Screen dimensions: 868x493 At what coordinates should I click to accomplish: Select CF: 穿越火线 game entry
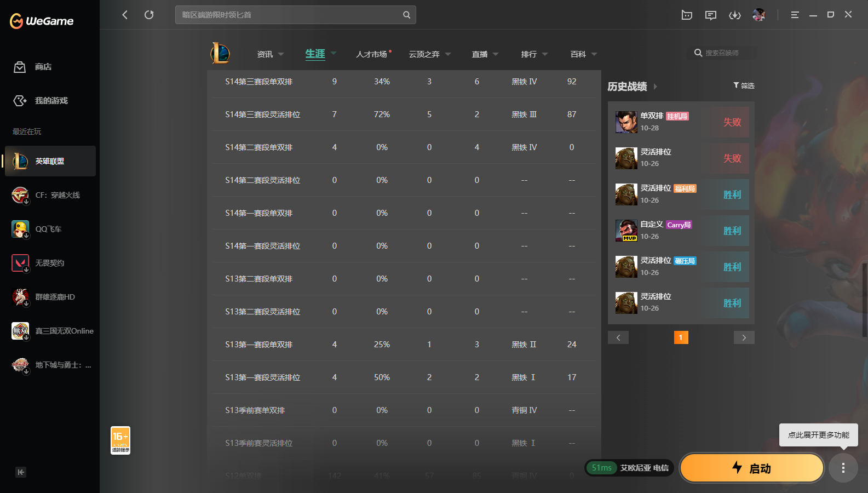tap(50, 195)
